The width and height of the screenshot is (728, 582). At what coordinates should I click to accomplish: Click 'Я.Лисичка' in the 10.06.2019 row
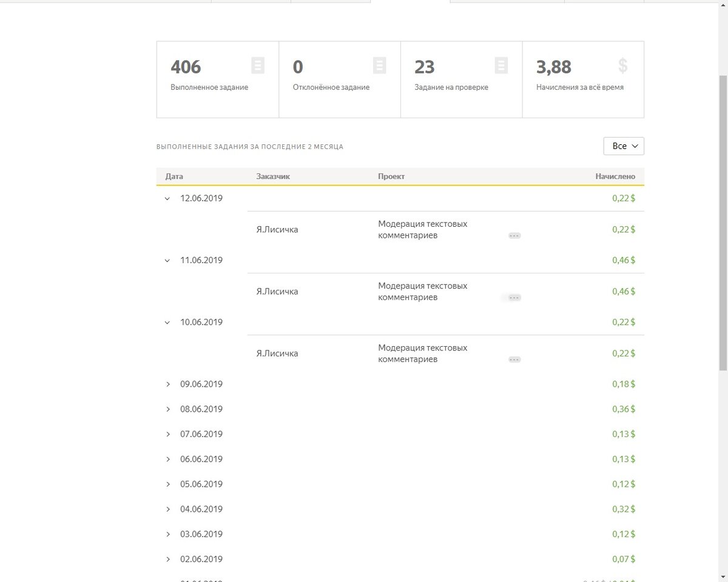pyautogui.click(x=277, y=353)
